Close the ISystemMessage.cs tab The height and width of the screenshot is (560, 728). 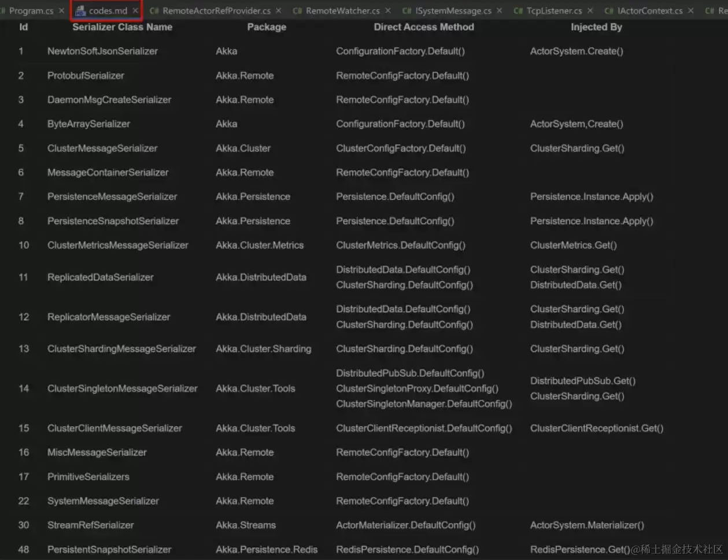500,11
